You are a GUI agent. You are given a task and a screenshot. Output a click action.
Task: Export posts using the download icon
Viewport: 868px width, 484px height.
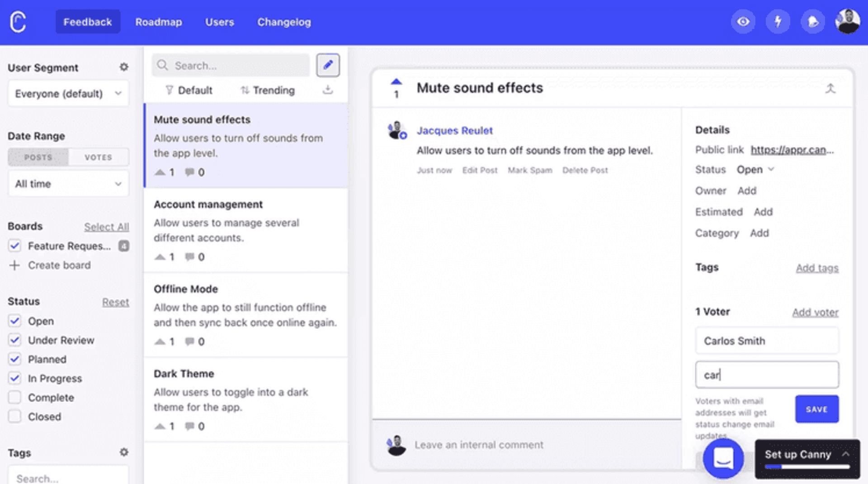328,90
